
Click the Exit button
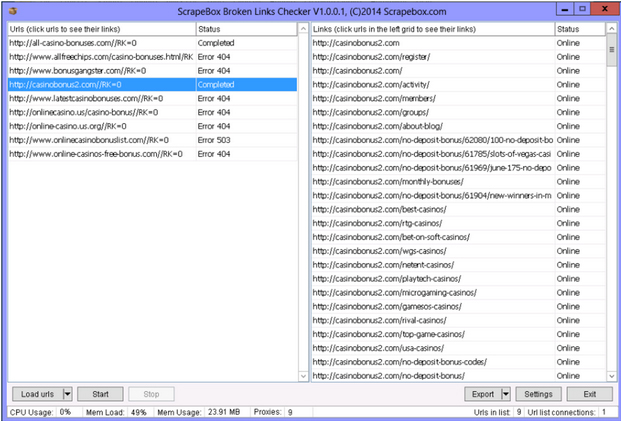point(589,394)
